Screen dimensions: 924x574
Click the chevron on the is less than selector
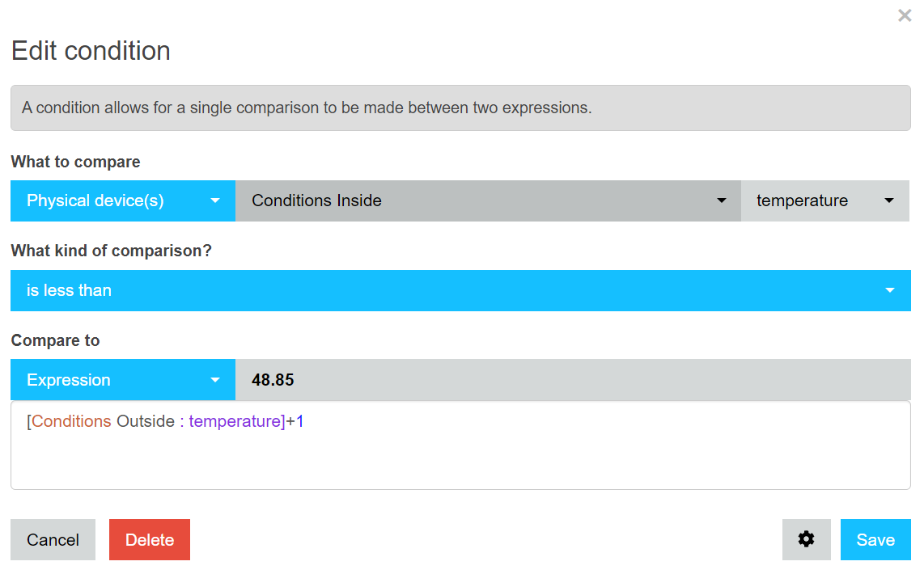[889, 290]
